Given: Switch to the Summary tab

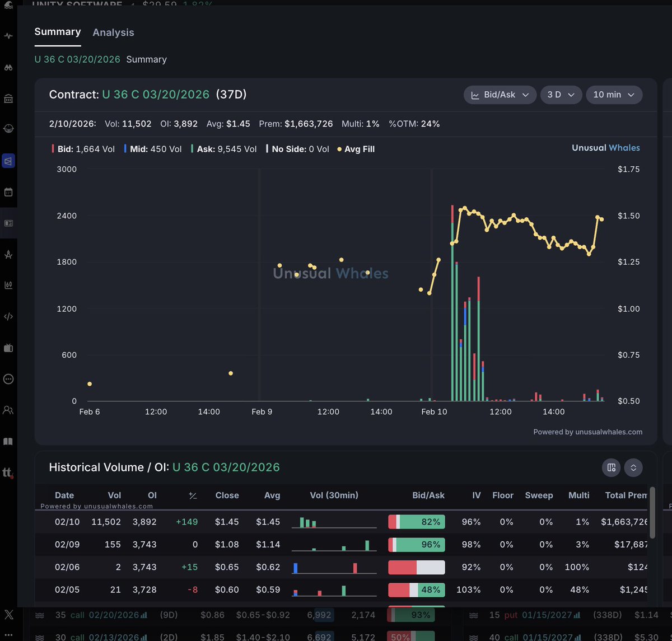Looking at the screenshot, I should tap(58, 32).
